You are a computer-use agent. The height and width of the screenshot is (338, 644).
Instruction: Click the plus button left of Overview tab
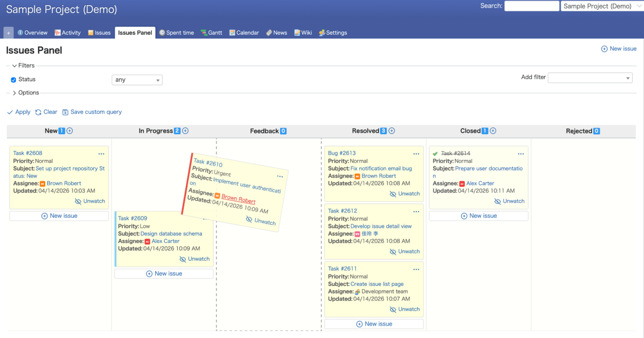tap(9, 33)
